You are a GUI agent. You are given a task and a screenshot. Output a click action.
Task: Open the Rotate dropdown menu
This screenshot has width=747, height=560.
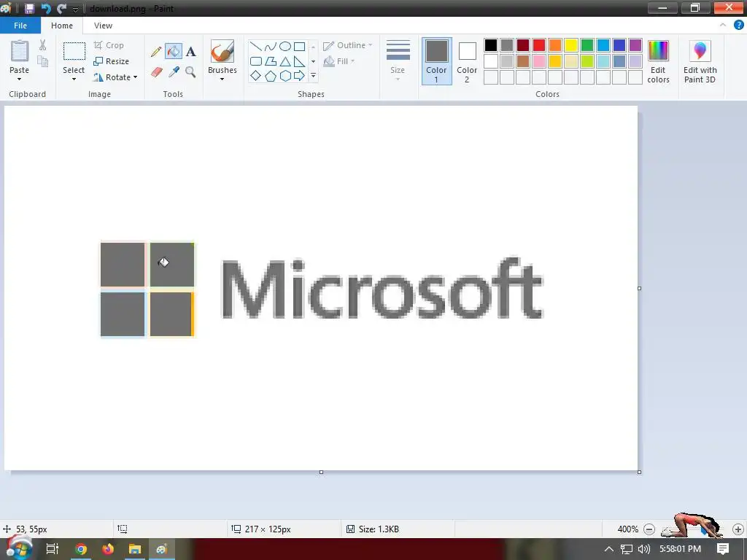(115, 77)
